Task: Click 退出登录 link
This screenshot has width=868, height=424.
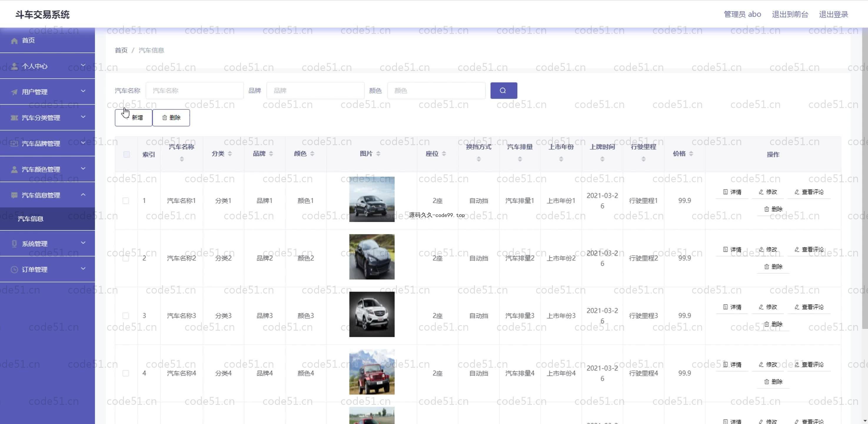Action: click(833, 14)
